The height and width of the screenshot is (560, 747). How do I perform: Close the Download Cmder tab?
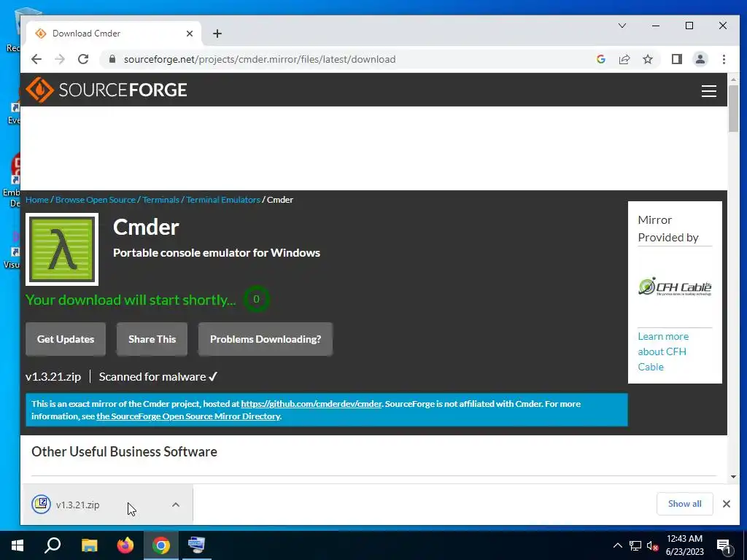190,34
